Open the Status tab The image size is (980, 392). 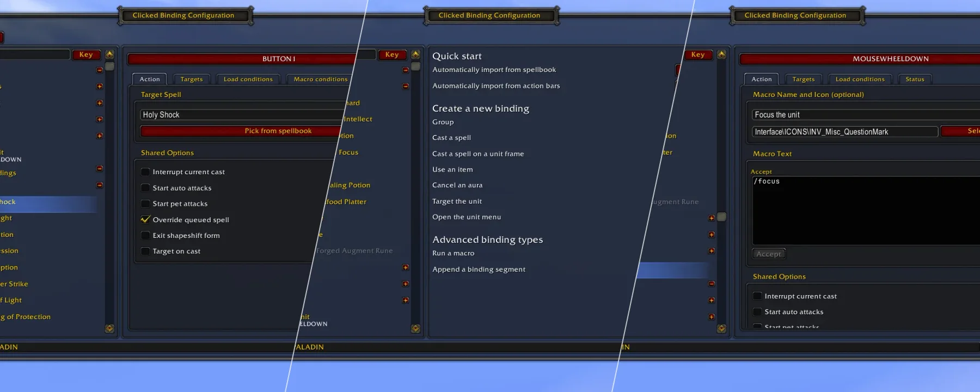(x=915, y=79)
